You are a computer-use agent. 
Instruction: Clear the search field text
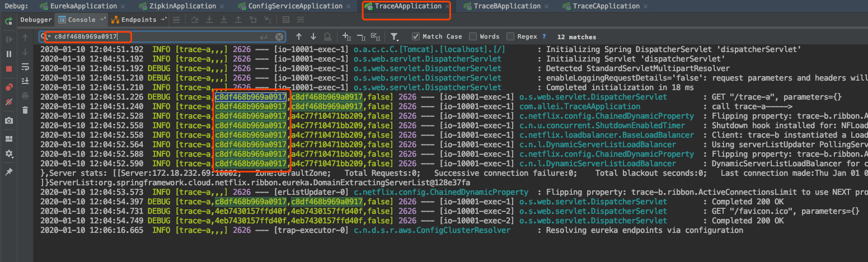279,37
